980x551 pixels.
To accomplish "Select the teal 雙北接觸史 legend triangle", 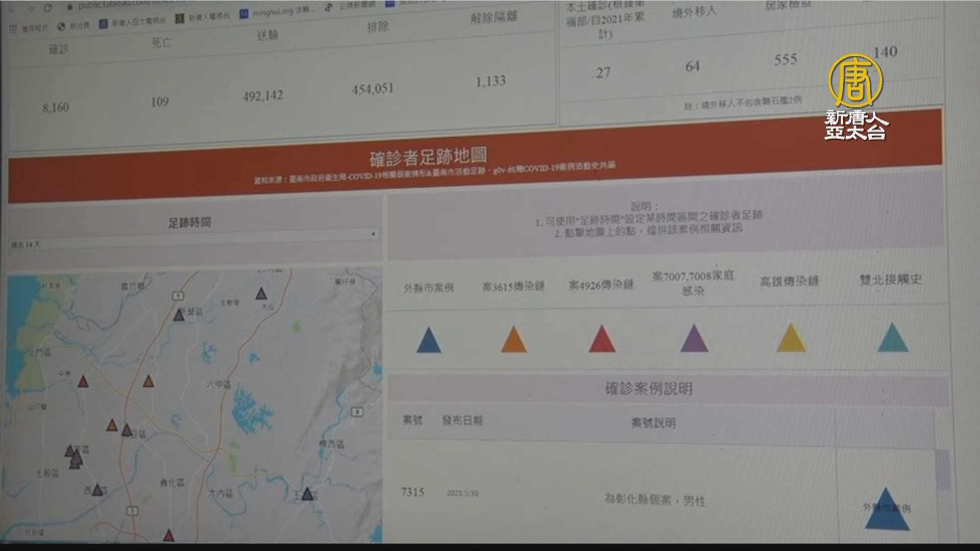I will point(893,338).
